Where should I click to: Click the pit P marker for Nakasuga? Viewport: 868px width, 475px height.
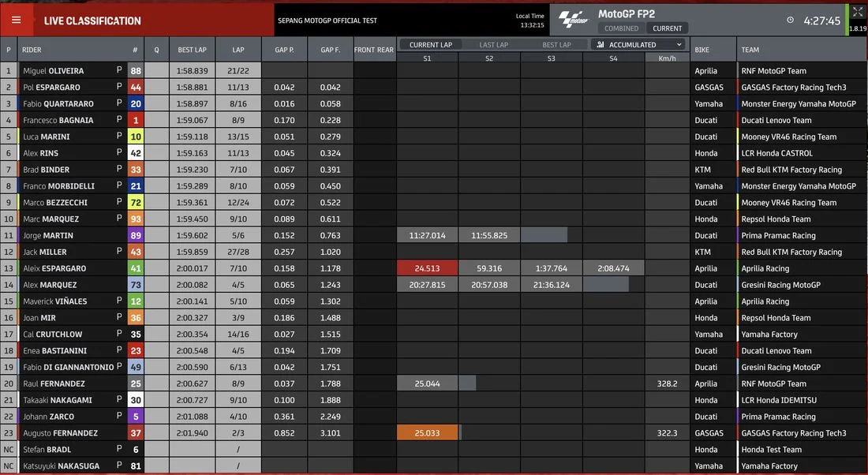[x=119, y=466]
